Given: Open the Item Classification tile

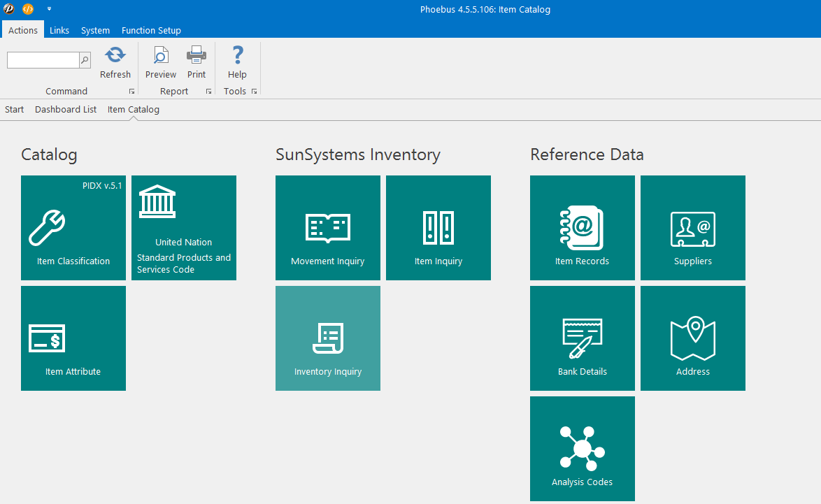Looking at the screenshot, I should 73,228.
